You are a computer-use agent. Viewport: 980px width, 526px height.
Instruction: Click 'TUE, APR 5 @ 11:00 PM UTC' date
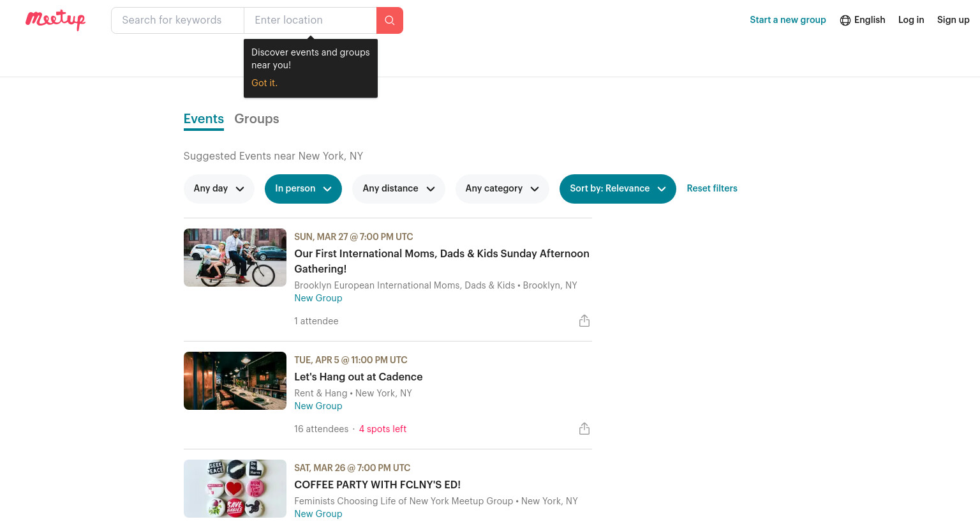coord(351,360)
